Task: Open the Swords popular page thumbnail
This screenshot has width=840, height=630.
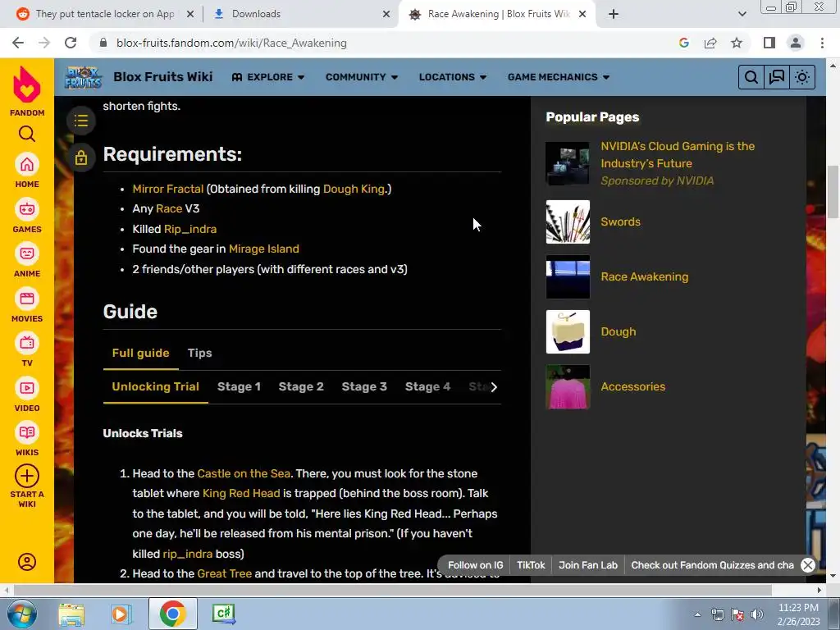Action: point(568,221)
